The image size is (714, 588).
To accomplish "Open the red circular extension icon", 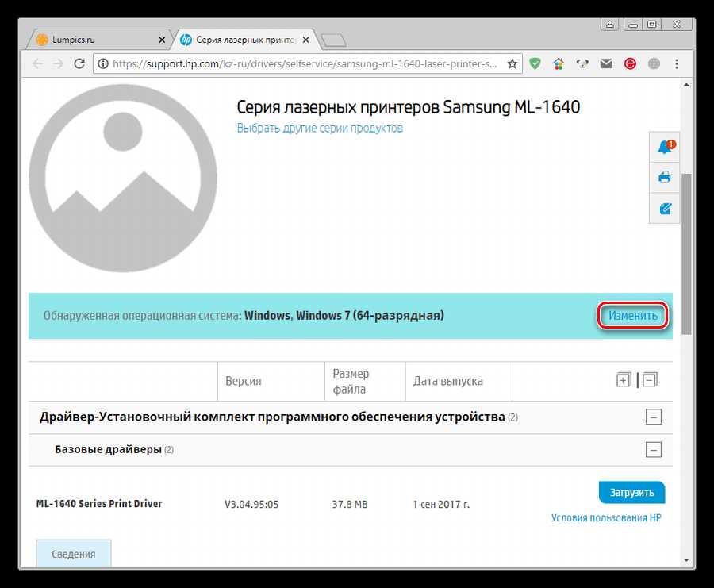I will (630, 63).
